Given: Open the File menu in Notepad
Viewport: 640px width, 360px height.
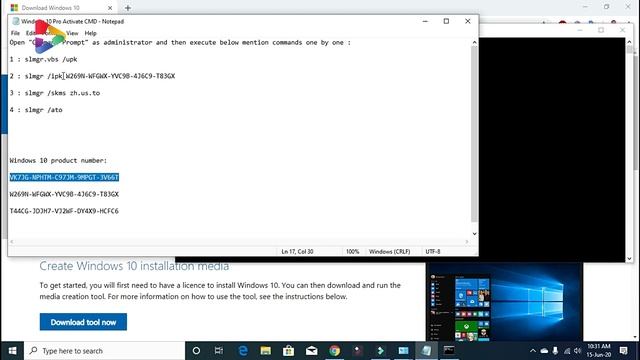Looking at the screenshot, I should (x=15, y=33).
